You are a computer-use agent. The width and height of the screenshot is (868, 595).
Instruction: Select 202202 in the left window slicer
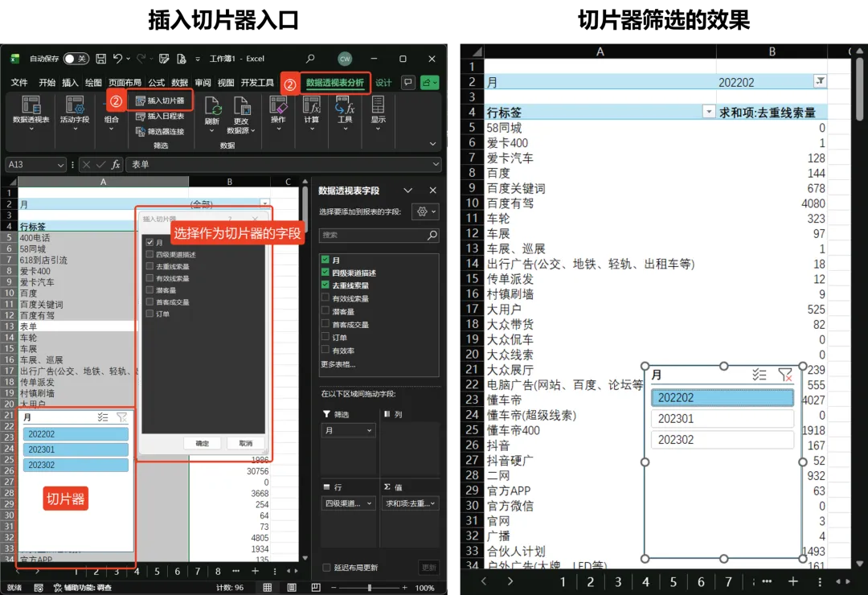(76, 434)
